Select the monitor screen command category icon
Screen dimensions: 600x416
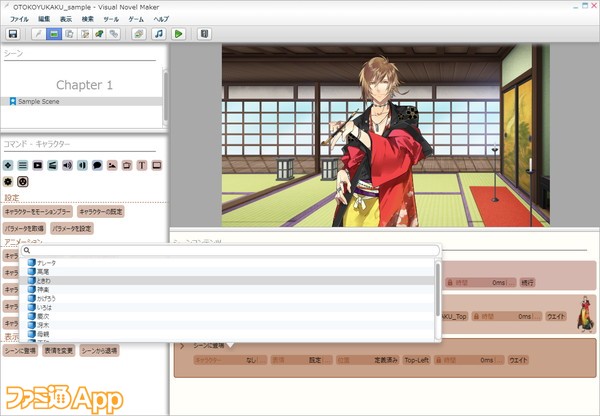click(157, 165)
